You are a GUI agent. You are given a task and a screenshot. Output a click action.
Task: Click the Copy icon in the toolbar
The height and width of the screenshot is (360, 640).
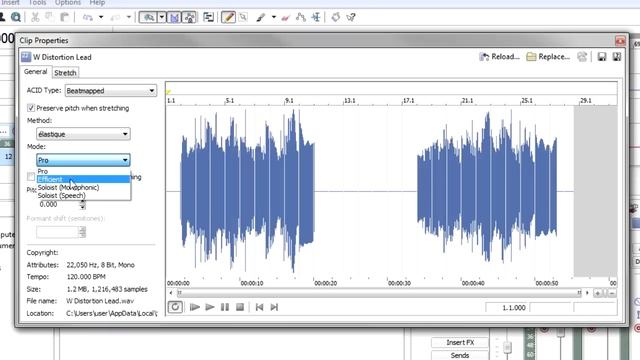(49, 17)
